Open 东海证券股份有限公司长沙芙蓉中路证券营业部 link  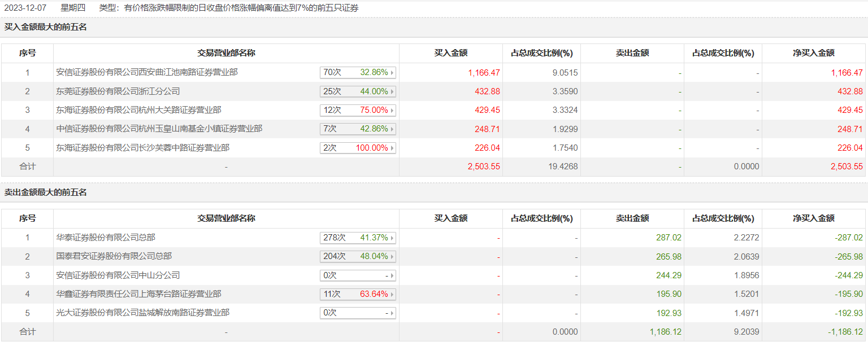pyautogui.click(x=143, y=147)
